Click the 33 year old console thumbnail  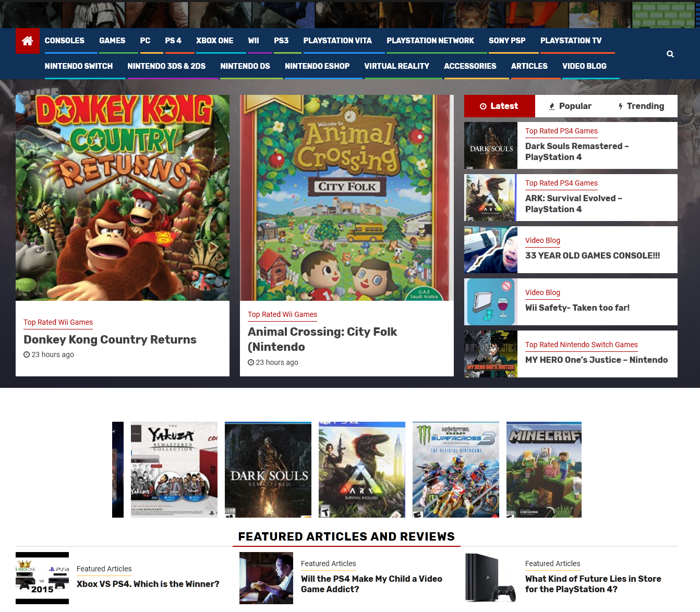pos(491,250)
